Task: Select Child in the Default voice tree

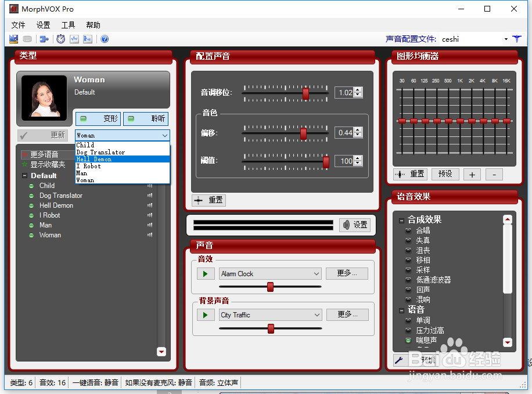Action: [x=47, y=186]
